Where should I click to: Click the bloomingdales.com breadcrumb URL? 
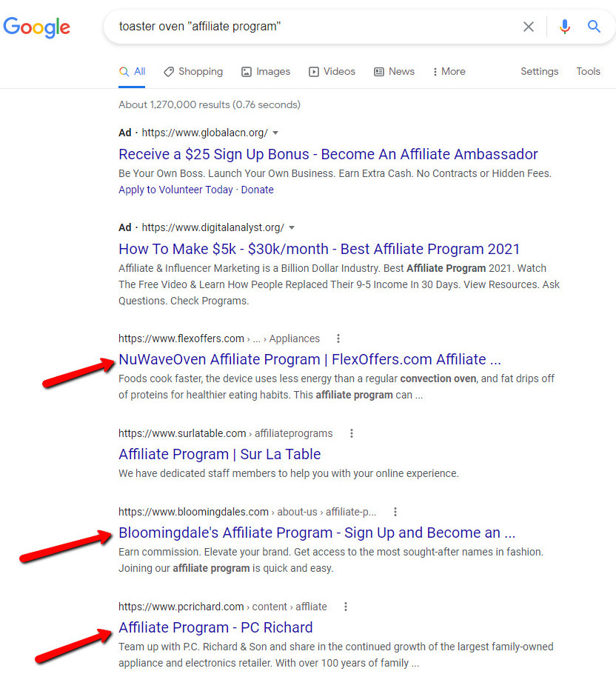pos(247,512)
